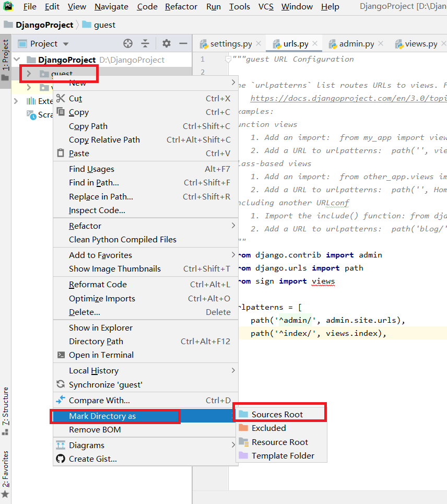Open docs.djangoproject.com link in editor
The height and width of the screenshot is (504, 447).
pyautogui.click(x=348, y=98)
